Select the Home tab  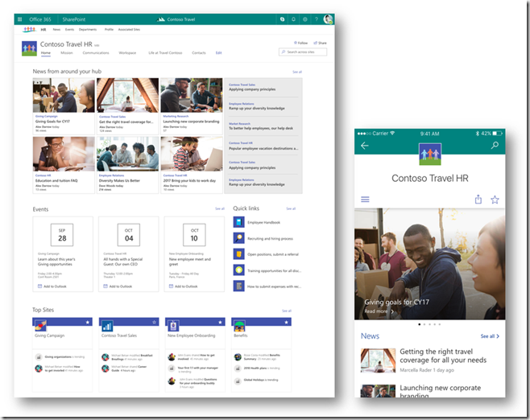click(46, 53)
